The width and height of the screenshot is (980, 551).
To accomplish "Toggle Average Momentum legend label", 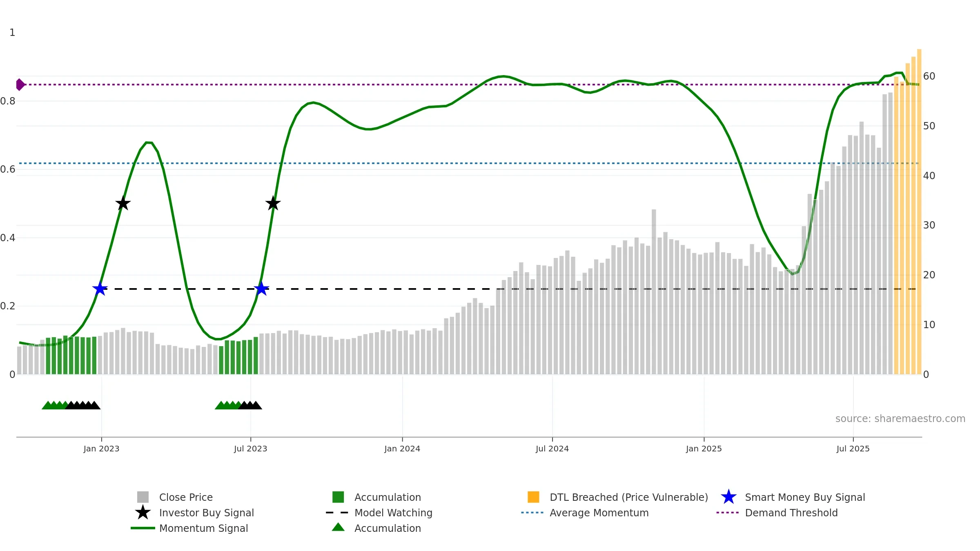I will coord(599,513).
